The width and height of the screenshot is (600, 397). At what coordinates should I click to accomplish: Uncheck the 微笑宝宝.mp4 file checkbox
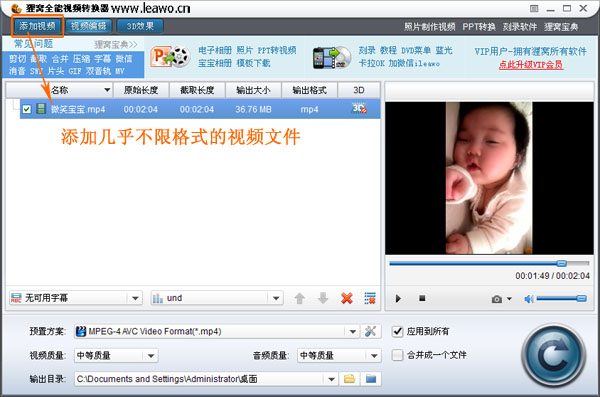(26, 109)
